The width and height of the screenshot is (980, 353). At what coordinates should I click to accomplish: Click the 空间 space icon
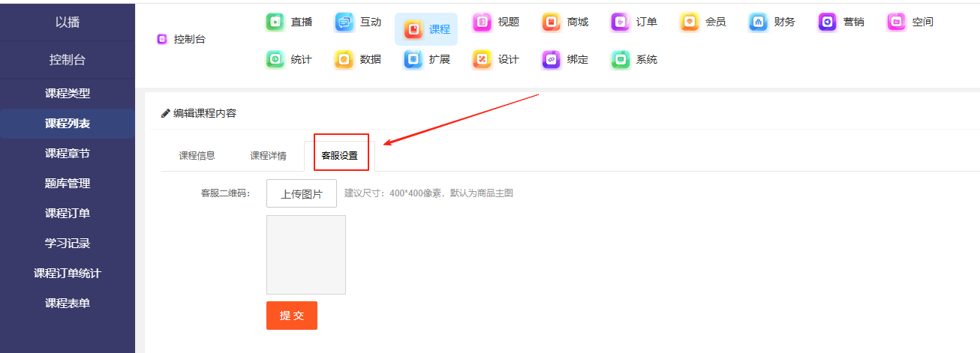(x=897, y=22)
